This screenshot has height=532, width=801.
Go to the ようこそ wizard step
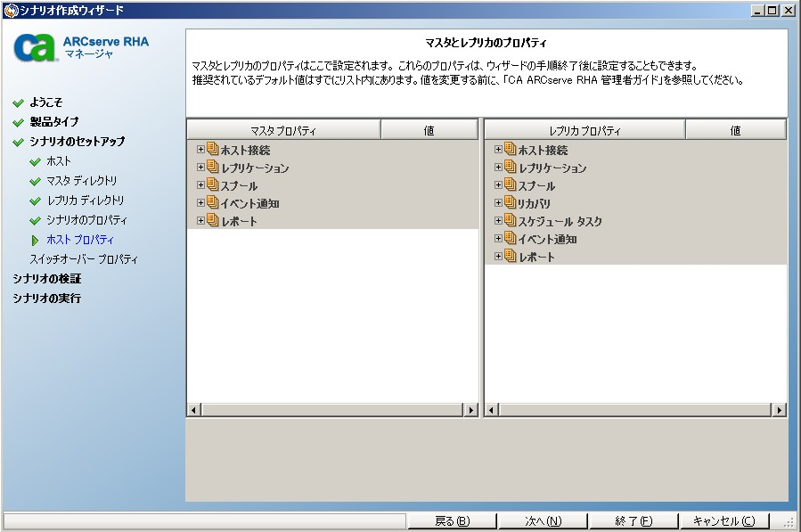(x=46, y=102)
